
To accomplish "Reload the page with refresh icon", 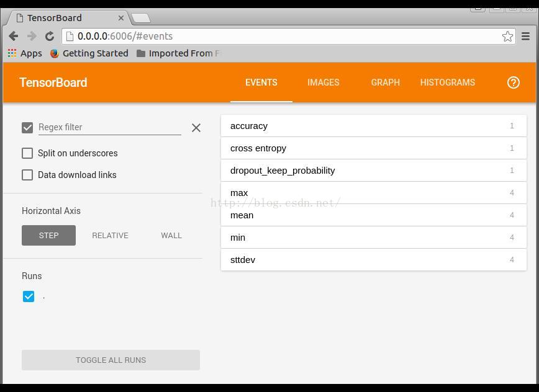I will 50,36.
